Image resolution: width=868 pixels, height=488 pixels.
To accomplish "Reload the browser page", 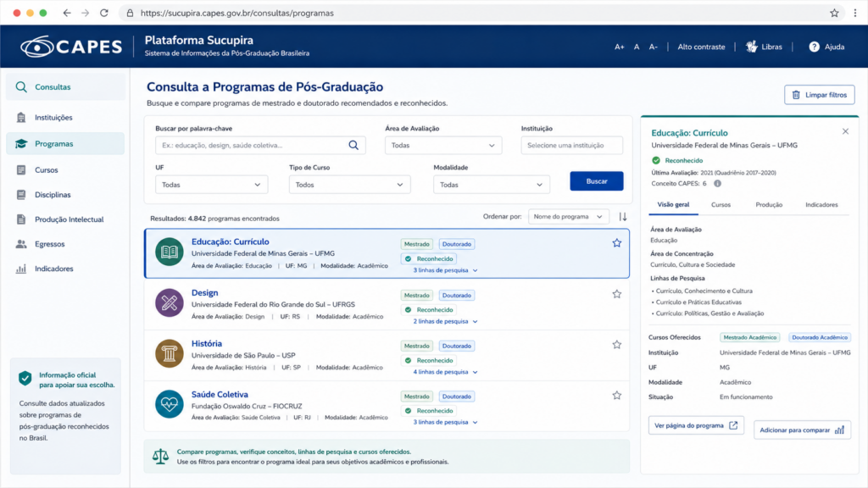I will click(x=104, y=13).
